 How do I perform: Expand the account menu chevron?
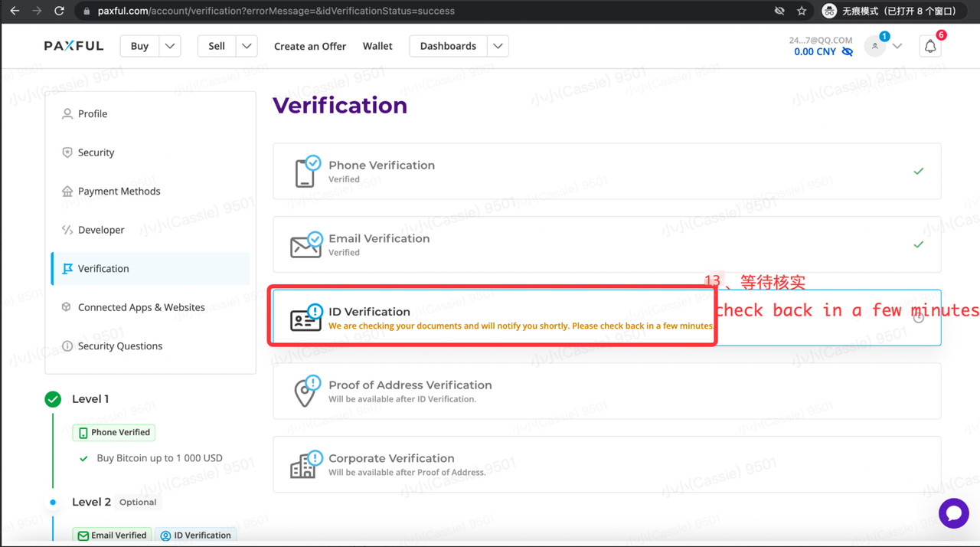click(x=897, y=47)
